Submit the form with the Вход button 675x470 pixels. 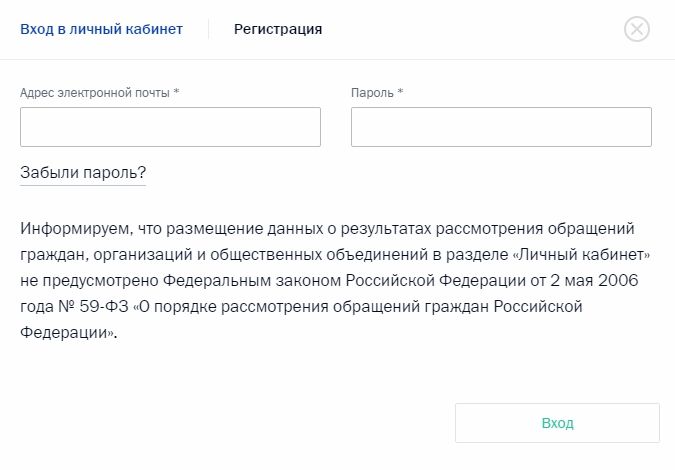pyautogui.click(x=557, y=423)
